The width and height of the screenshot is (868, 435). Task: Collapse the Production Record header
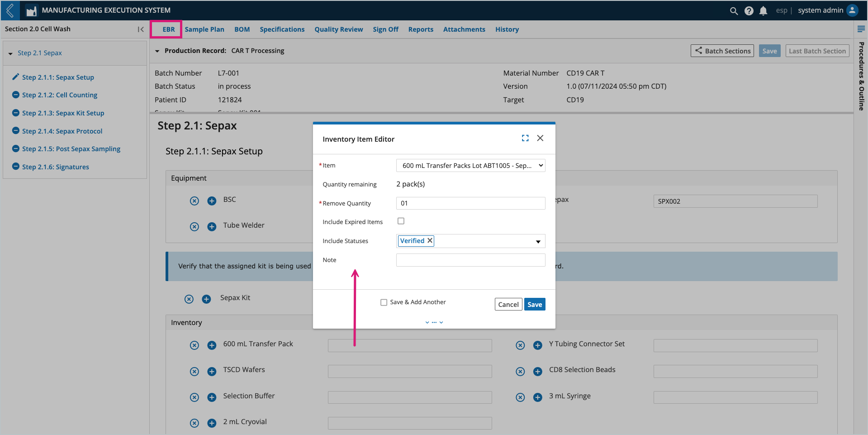[x=157, y=51]
